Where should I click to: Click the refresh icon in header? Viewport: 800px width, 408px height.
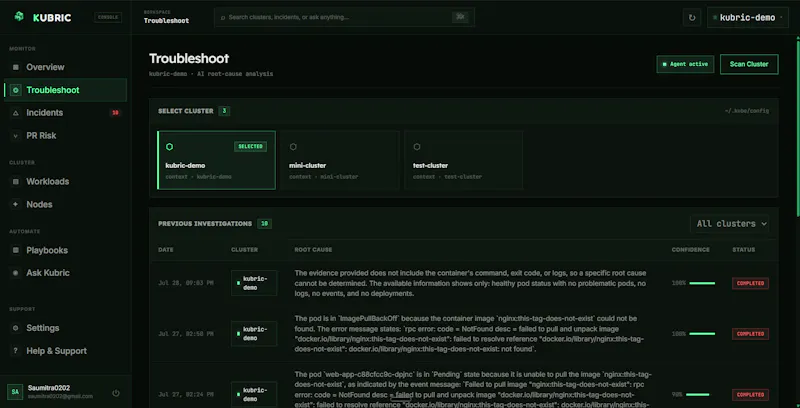(x=692, y=17)
